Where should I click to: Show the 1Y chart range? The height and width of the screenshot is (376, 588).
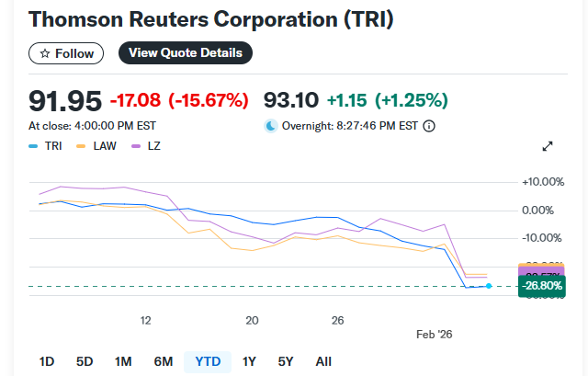[249, 361]
